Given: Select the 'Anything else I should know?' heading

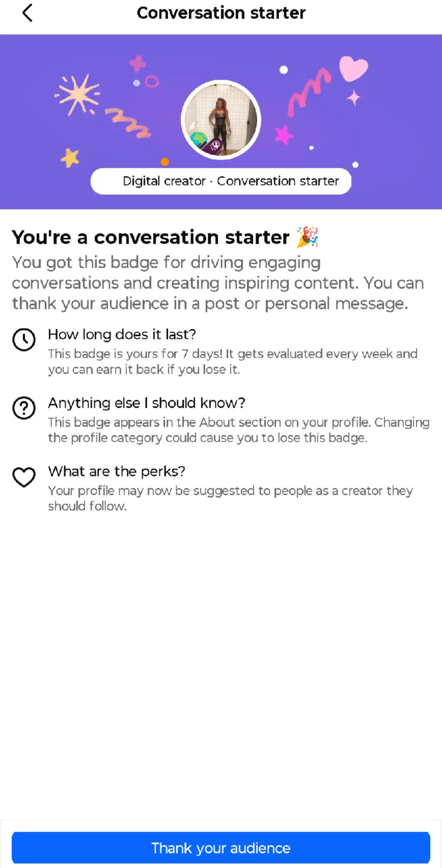Looking at the screenshot, I should [147, 403].
